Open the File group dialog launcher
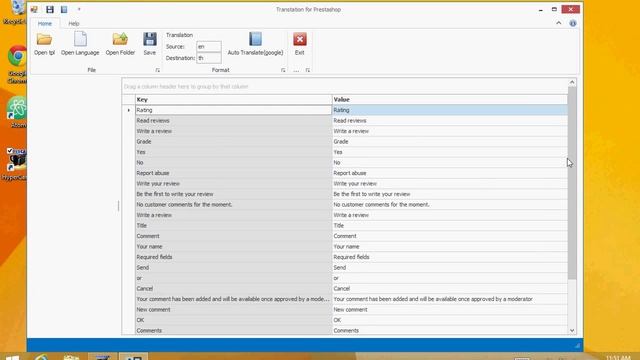 coord(158,70)
